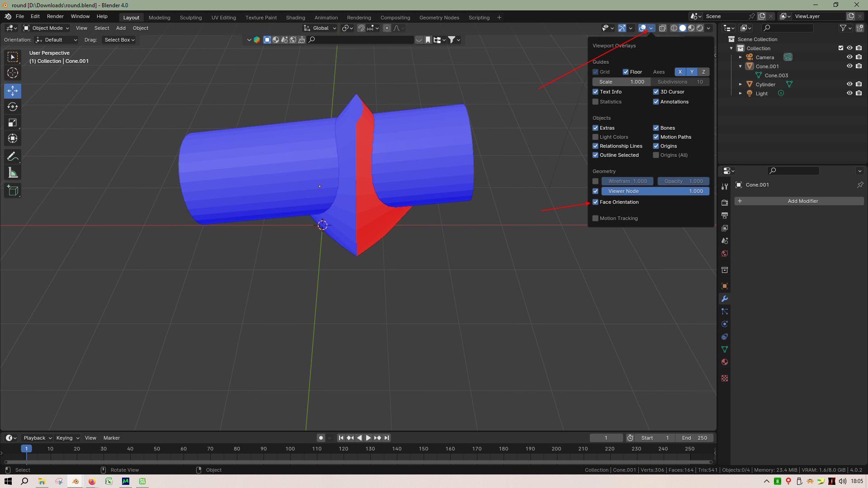The image size is (868, 488).
Task: Disable the Face Orientation checkbox
Action: pos(595,202)
